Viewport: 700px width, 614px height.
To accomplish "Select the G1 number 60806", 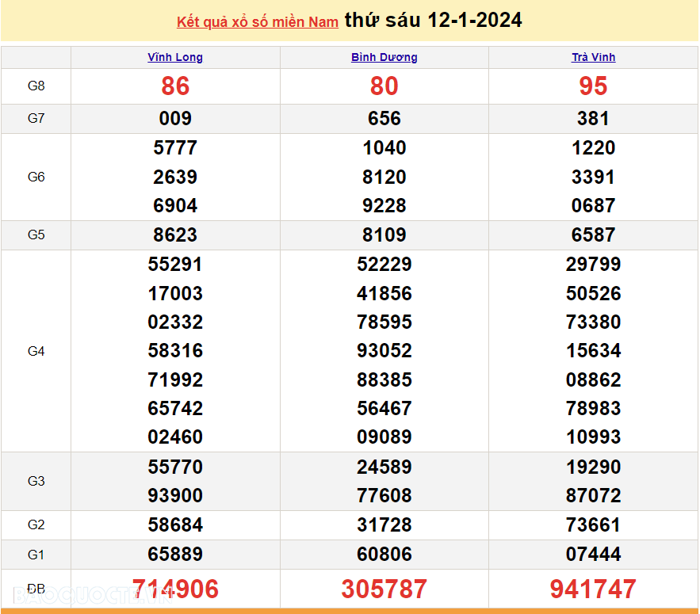I will 384,555.
